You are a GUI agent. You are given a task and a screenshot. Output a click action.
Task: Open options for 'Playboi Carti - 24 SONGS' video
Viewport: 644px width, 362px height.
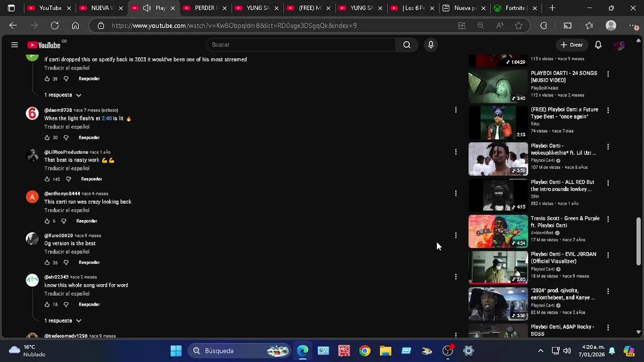click(x=608, y=74)
